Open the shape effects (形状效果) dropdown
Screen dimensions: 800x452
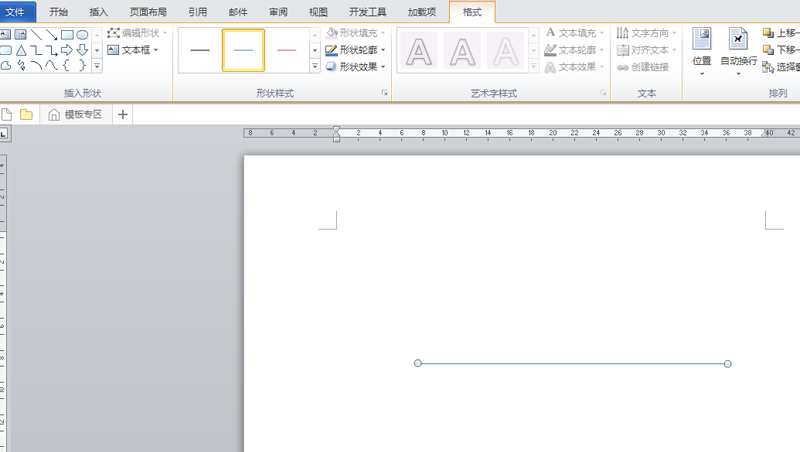point(355,67)
